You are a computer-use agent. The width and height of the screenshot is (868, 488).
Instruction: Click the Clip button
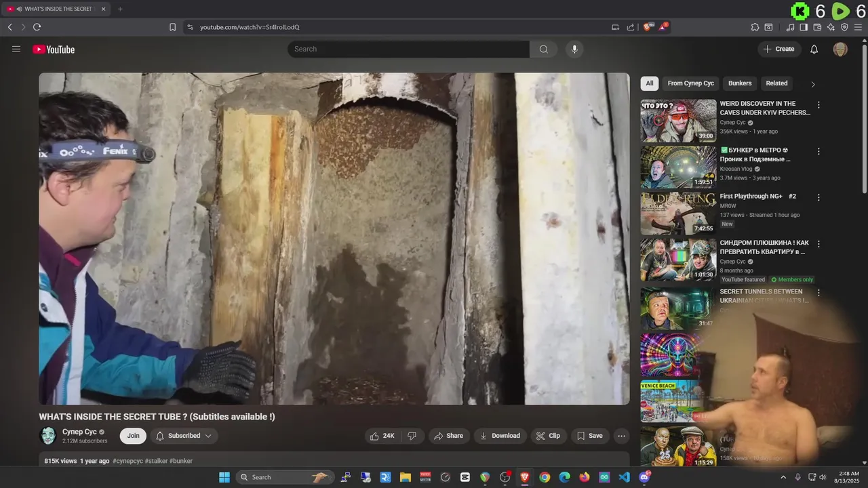[x=549, y=436]
